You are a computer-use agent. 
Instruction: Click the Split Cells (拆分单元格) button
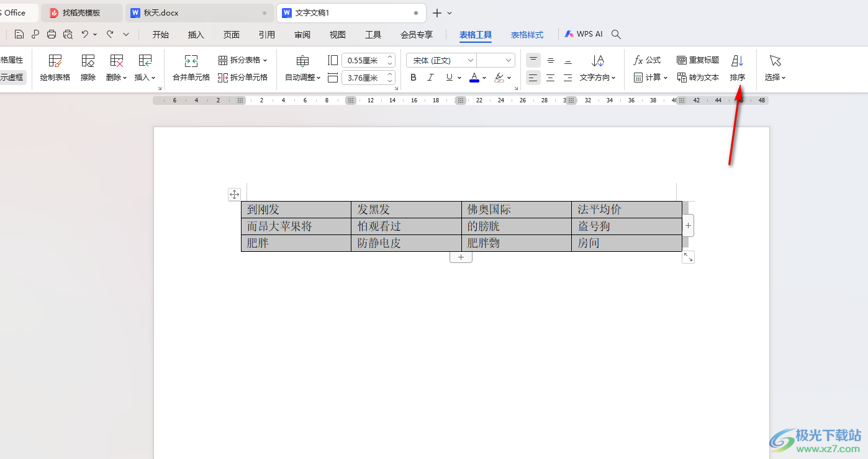point(243,78)
